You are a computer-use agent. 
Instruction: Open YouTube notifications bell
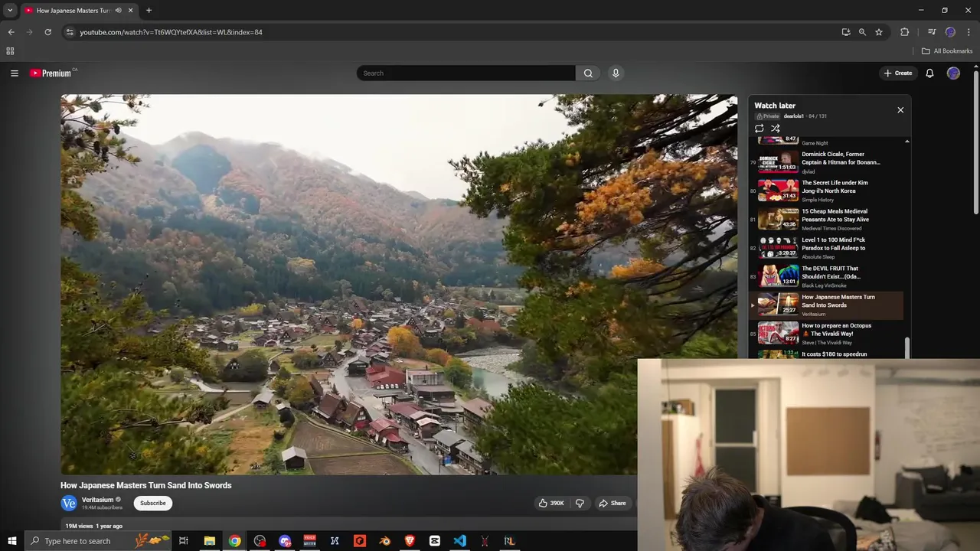pyautogui.click(x=929, y=73)
